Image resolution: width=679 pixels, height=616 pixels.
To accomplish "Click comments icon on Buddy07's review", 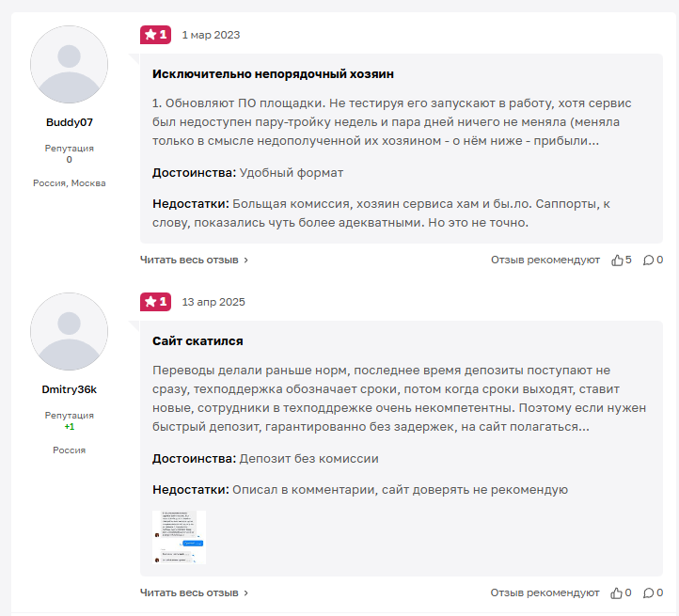I will 648,260.
